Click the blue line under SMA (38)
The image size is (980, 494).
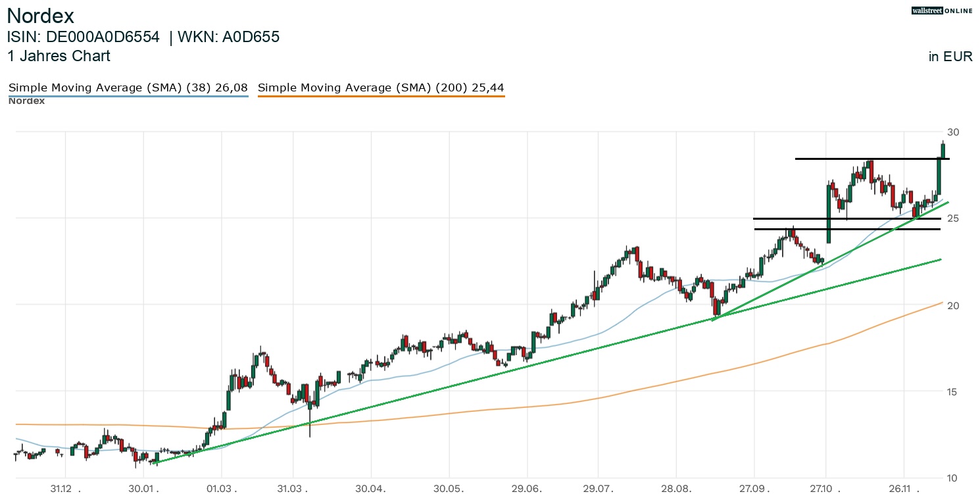pos(128,97)
